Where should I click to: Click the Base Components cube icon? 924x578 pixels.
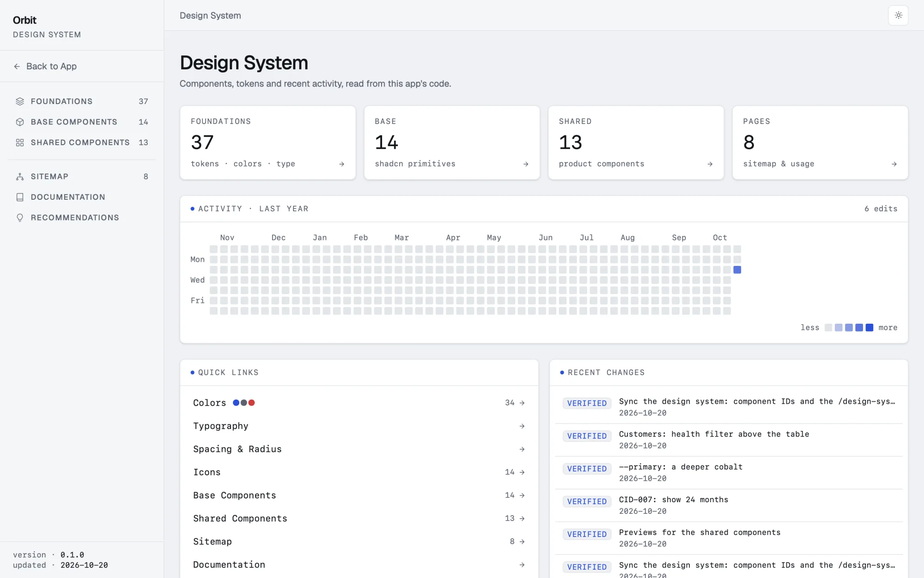20,122
